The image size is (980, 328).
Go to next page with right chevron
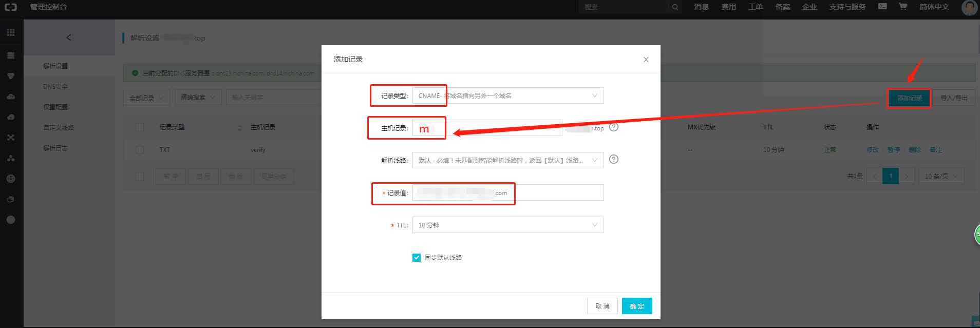click(907, 176)
